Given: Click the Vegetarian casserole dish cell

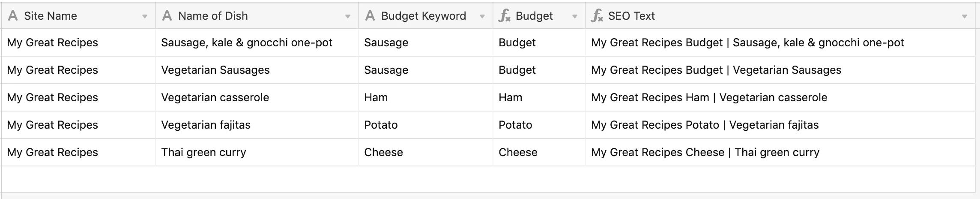Looking at the screenshot, I should (257, 97).
